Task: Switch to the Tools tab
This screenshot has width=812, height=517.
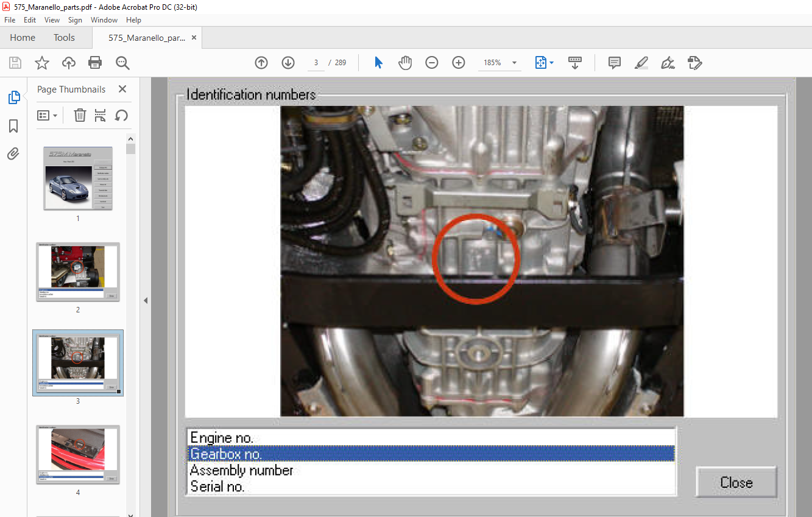Action: tap(64, 38)
